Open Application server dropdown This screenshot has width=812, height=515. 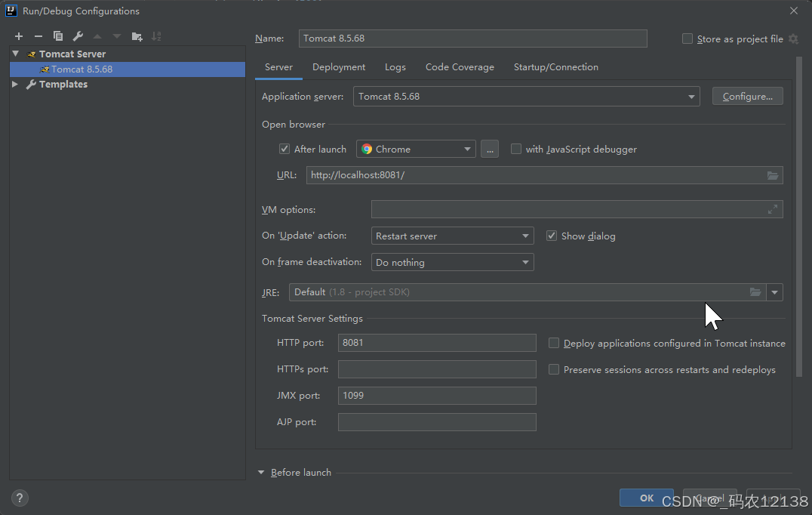coord(526,97)
